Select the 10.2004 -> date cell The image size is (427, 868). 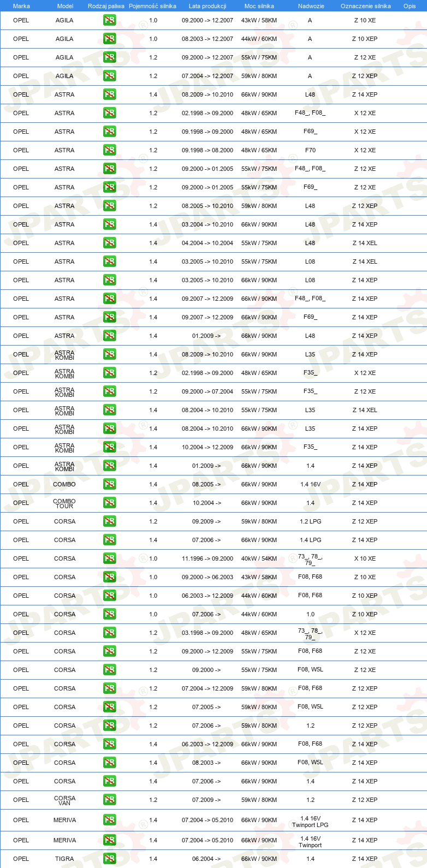coord(206,503)
